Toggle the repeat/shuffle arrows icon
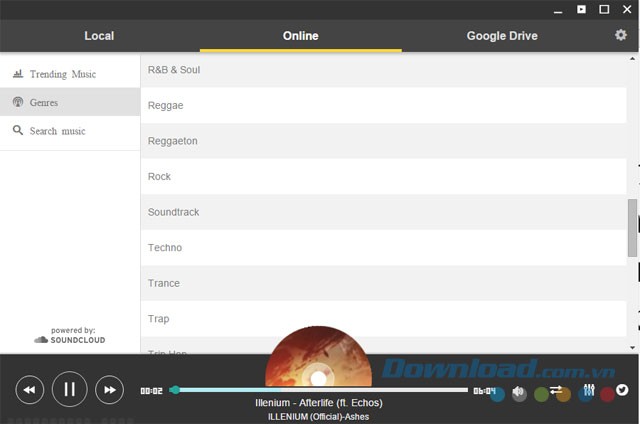Viewport: 640px width, 424px height. 556,390
